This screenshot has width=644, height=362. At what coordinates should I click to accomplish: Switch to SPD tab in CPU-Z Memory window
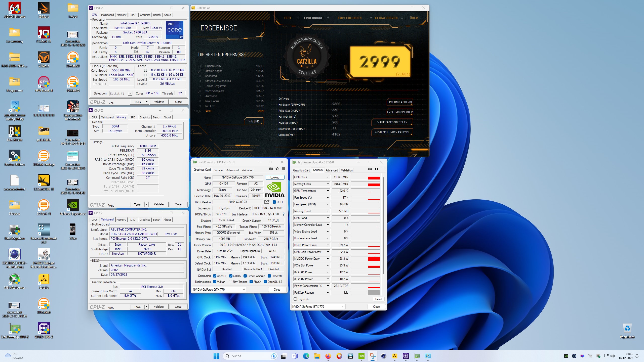(x=133, y=117)
